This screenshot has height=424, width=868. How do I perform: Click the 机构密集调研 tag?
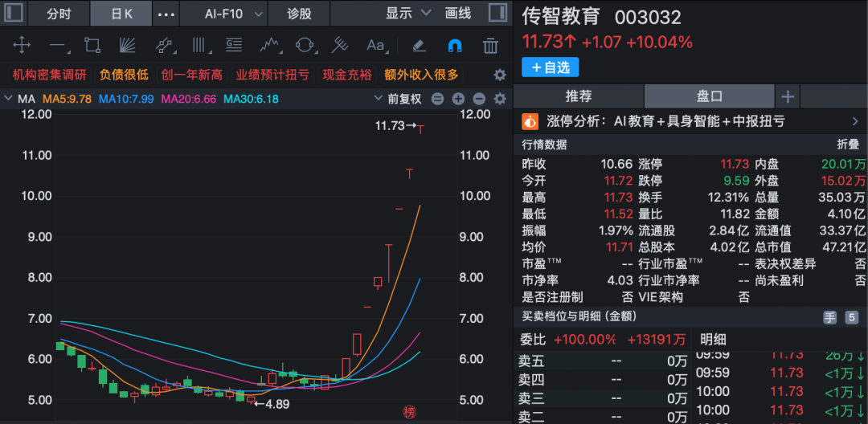(49, 75)
